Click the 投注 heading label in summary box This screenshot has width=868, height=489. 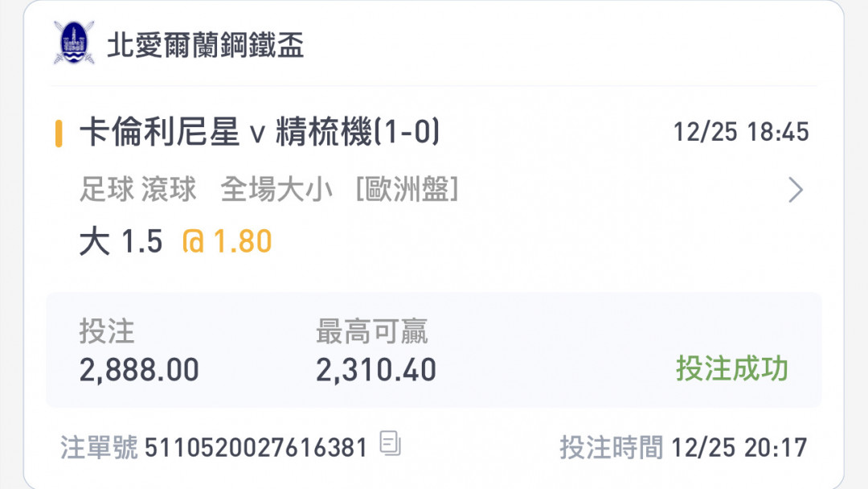coord(107,331)
